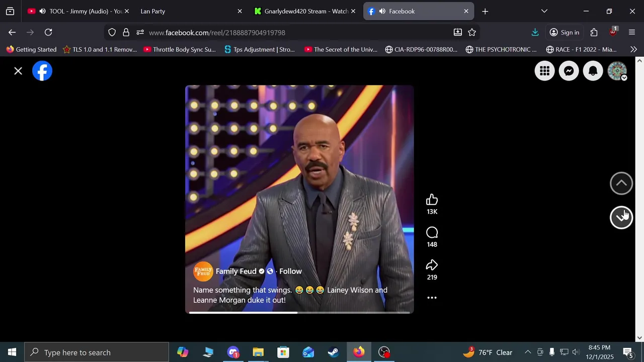Open Steam from the taskbar
The image size is (644, 362).
334,352
